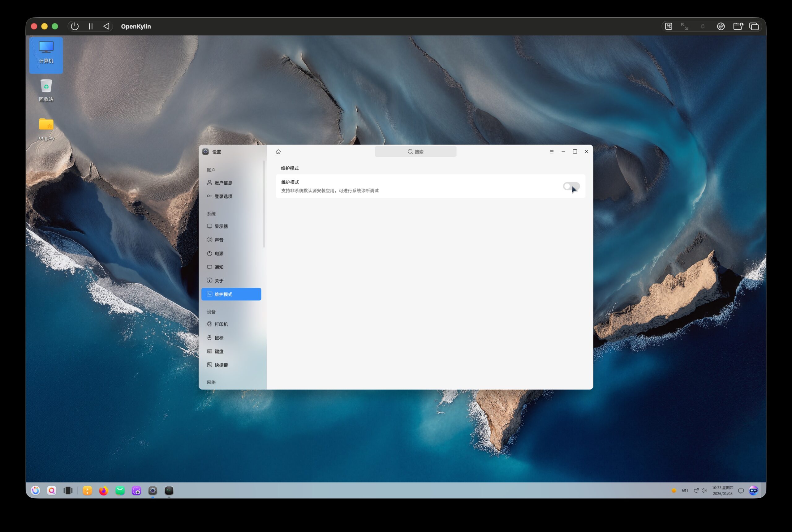This screenshot has width=792, height=532.
Task: Open 声音 sound settings
Action: click(x=219, y=240)
